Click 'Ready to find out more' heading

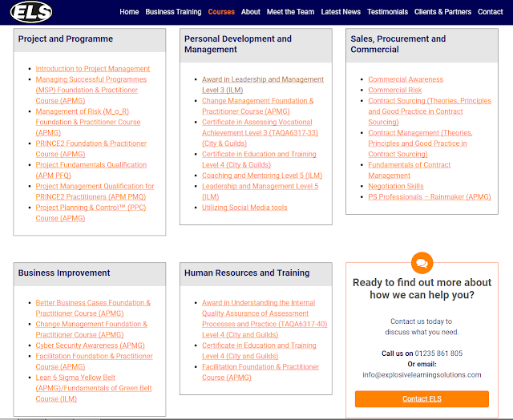pos(422,289)
